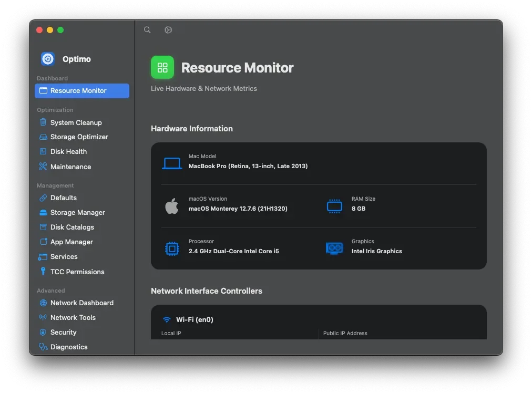Click the Processor label
Viewport: 532px width, 394px height.
(x=201, y=242)
